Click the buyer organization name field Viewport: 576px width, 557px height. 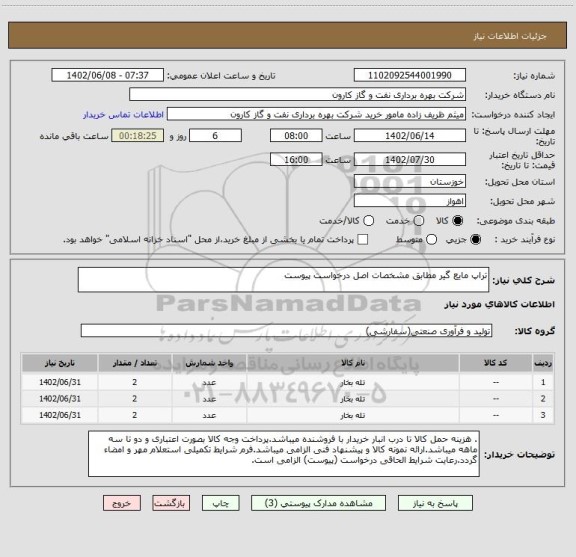click(x=298, y=95)
